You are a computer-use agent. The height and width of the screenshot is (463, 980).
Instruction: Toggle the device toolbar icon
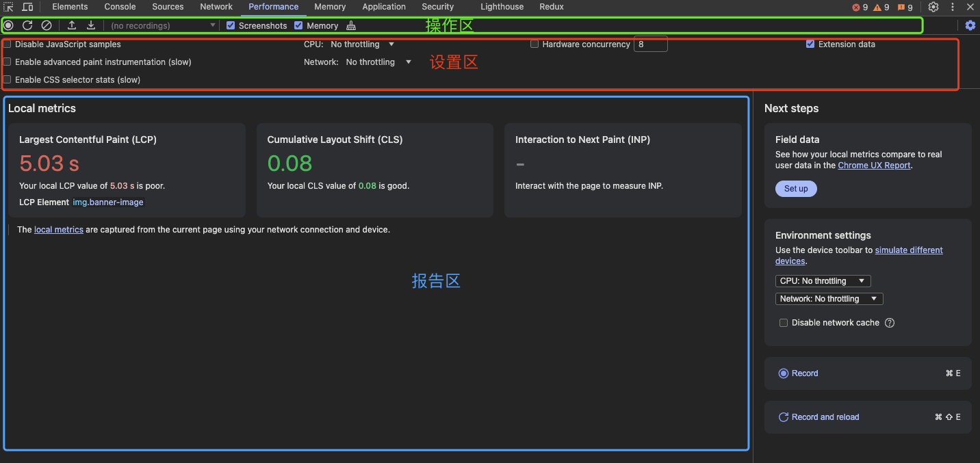tap(27, 7)
